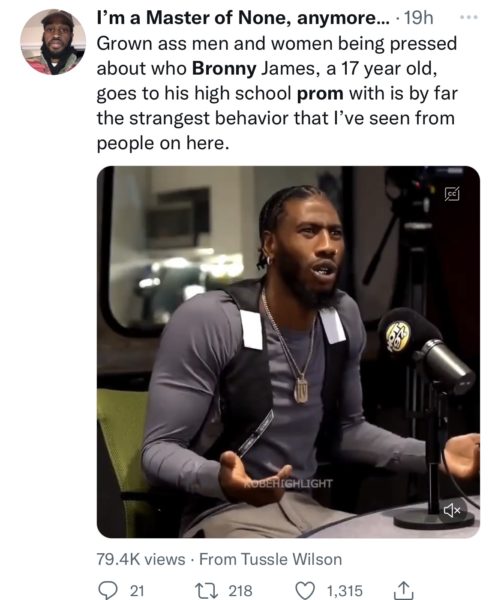Image resolution: width=501 pixels, height=600 pixels.
Task: Open the display name 'I'm a Master of None, anymore...'
Action: pos(243,18)
